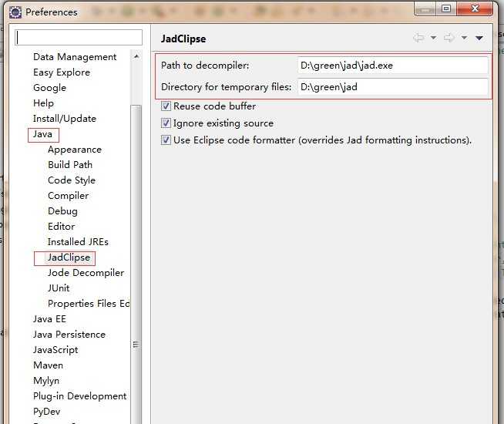Minimize the Preferences window

(x=425, y=9)
